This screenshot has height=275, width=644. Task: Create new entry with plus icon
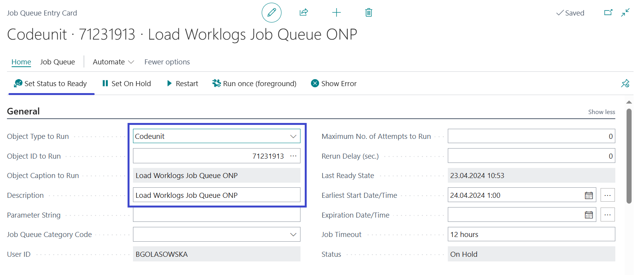[336, 12]
